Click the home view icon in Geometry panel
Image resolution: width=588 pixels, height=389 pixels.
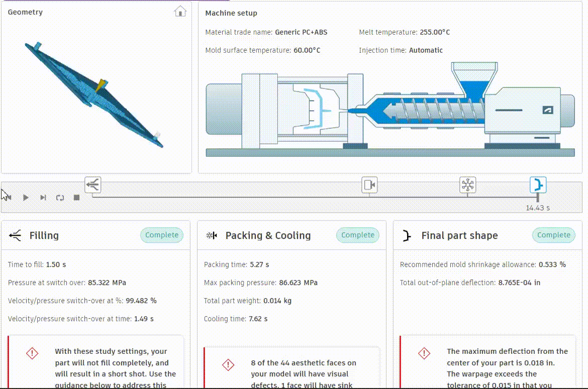180,12
